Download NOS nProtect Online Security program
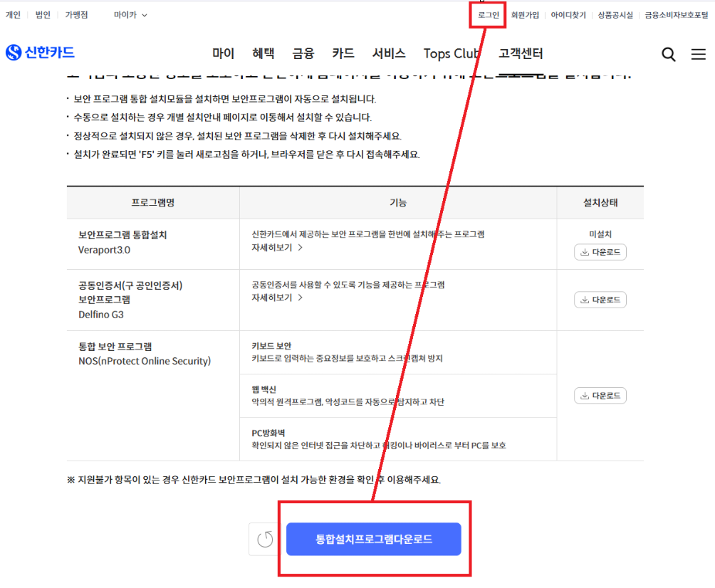 click(x=600, y=396)
